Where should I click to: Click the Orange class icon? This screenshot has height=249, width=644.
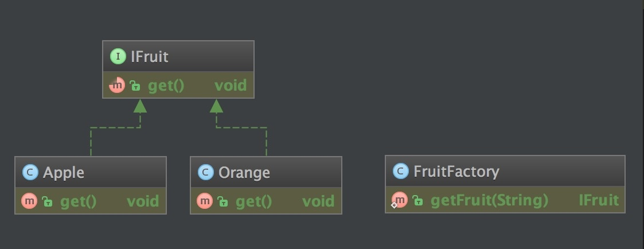(205, 172)
